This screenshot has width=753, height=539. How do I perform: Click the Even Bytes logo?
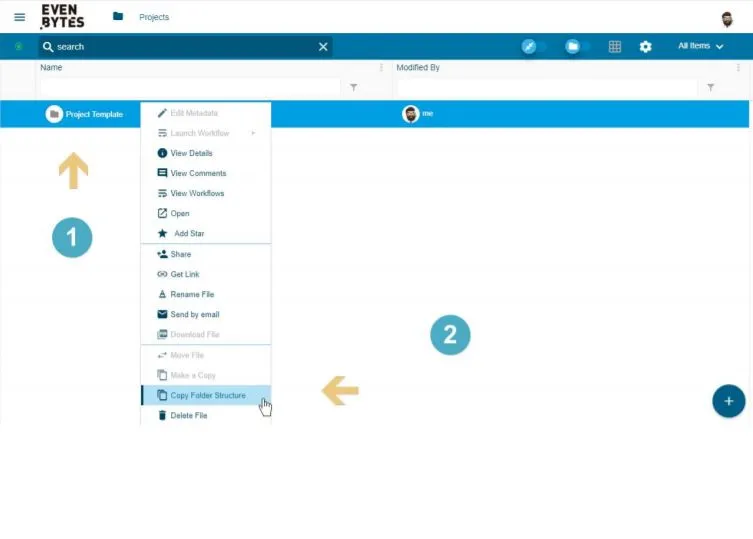pos(62,16)
